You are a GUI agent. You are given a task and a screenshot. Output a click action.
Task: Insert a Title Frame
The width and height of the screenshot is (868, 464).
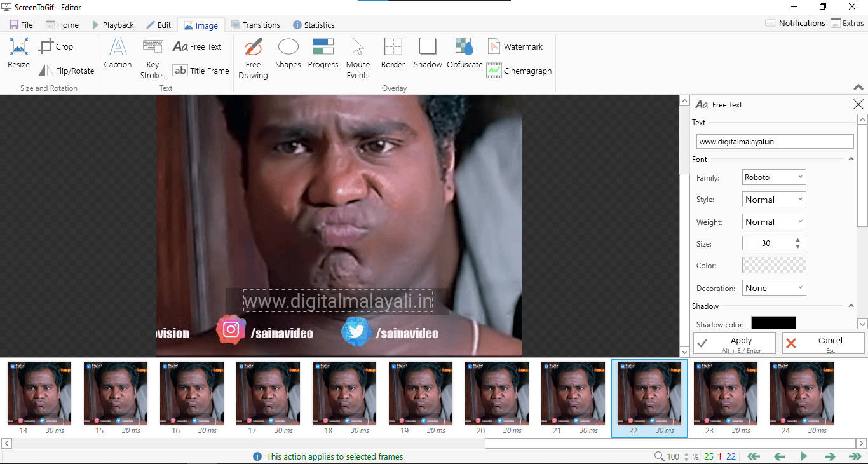[201, 71]
